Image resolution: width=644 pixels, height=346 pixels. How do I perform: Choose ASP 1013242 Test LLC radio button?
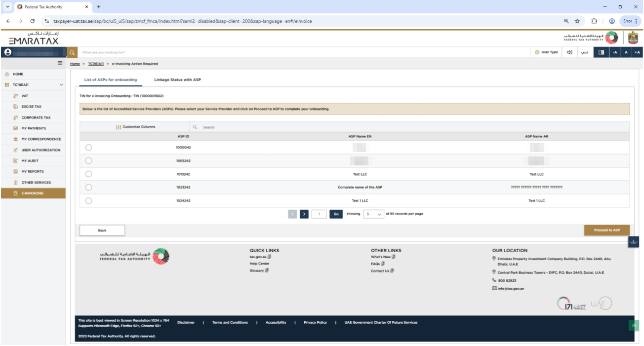[88, 174]
